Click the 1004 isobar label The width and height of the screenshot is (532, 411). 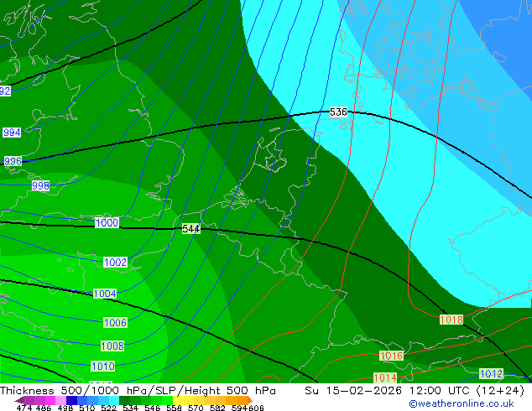click(x=105, y=294)
